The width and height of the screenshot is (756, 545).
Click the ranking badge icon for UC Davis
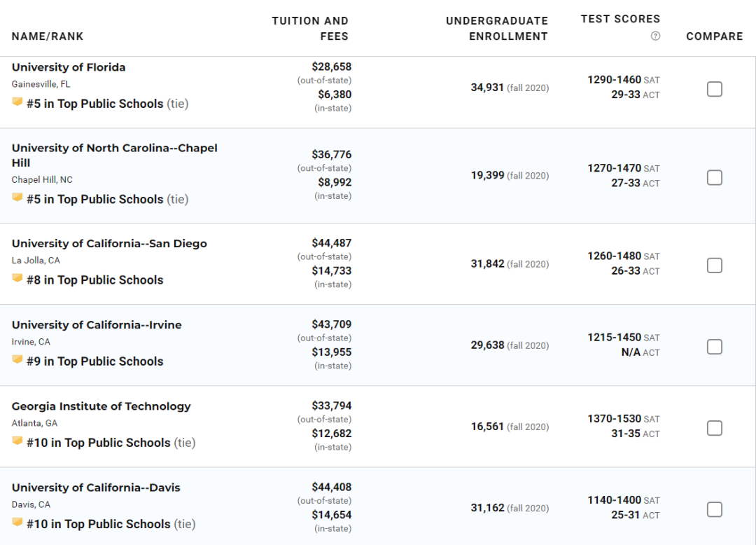pyautogui.click(x=17, y=523)
